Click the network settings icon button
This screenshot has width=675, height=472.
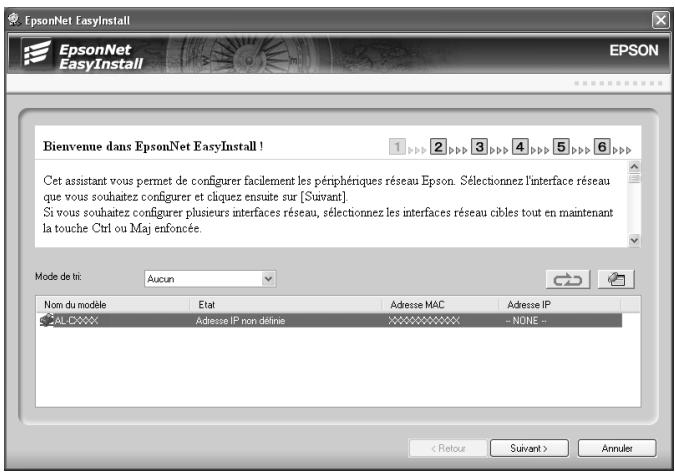[x=616, y=279]
